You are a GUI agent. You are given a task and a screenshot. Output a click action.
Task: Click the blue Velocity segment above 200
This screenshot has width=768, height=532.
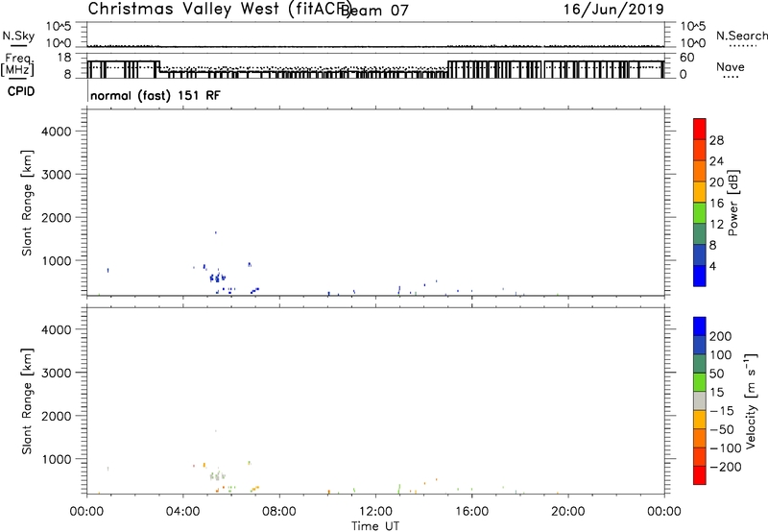coord(700,326)
